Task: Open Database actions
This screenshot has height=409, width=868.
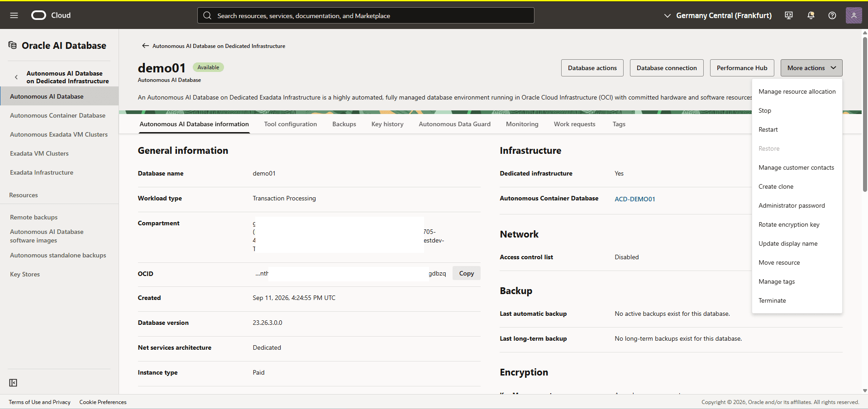Action: coord(592,68)
